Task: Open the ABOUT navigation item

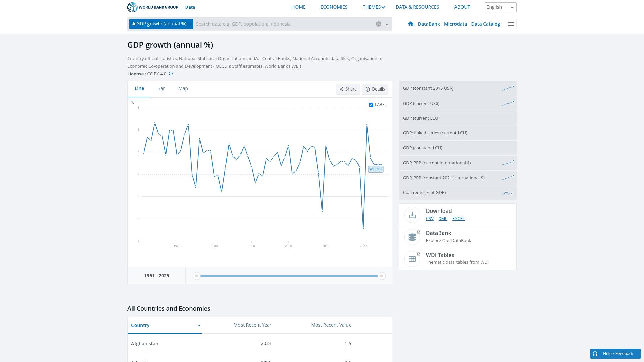Action: tap(462, 7)
